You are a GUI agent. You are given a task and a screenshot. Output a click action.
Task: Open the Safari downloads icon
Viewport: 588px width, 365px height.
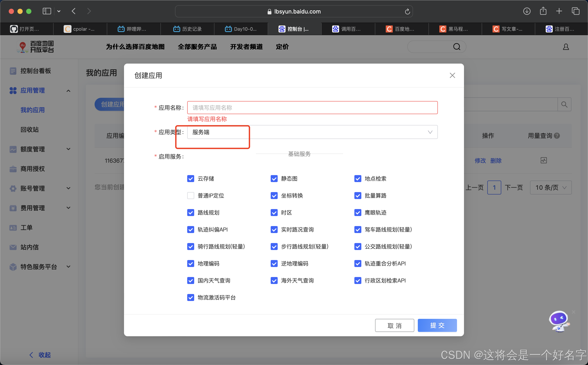coord(527,11)
